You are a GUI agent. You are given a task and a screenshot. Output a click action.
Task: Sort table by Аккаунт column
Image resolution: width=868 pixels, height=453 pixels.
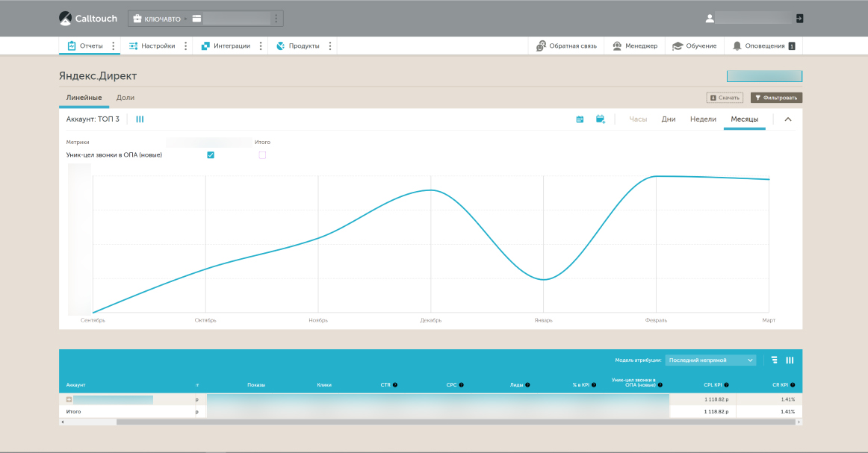tap(76, 385)
